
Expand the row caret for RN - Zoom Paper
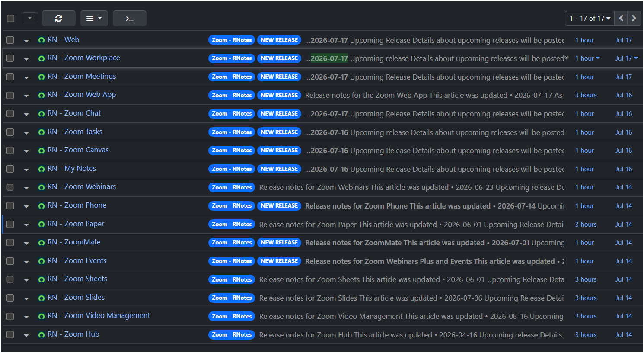(26, 225)
